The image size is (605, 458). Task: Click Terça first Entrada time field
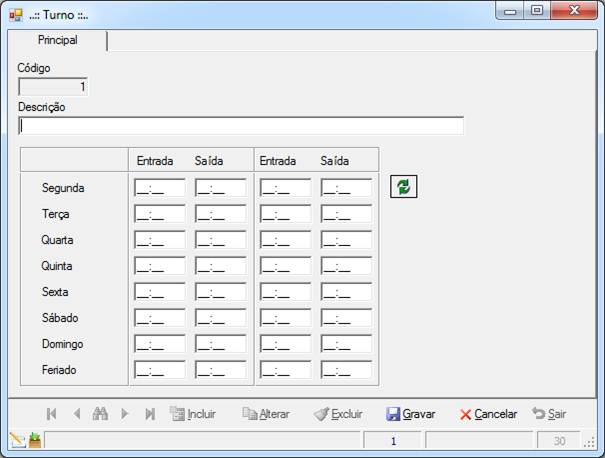click(x=160, y=214)
